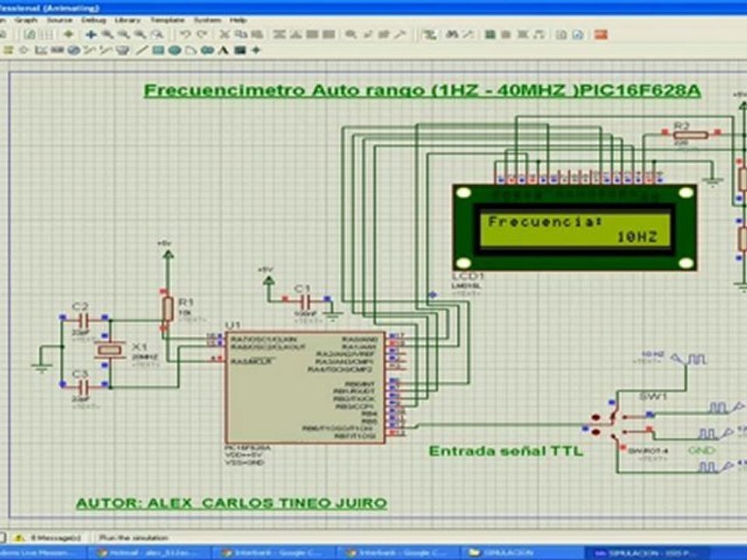This screenshot has height=560, width=747.
Task: Click the Zoom to Area icon
Action: [156, 35]
